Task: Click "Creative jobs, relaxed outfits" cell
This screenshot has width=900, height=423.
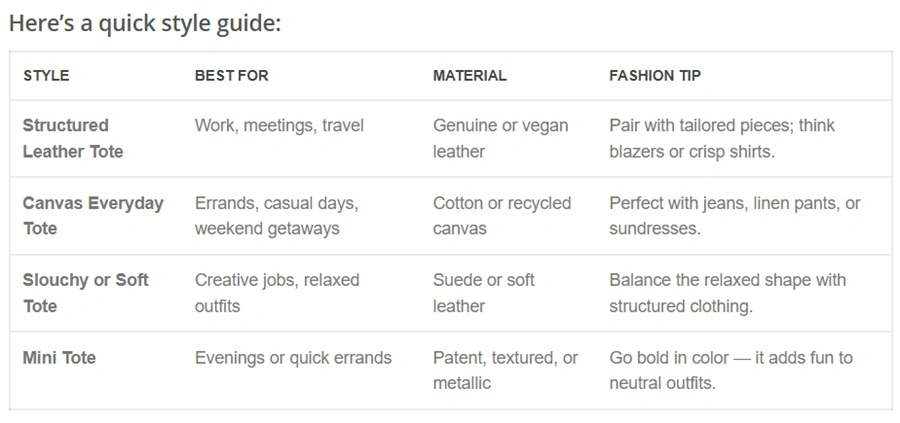Action: (x=276, y=292)
